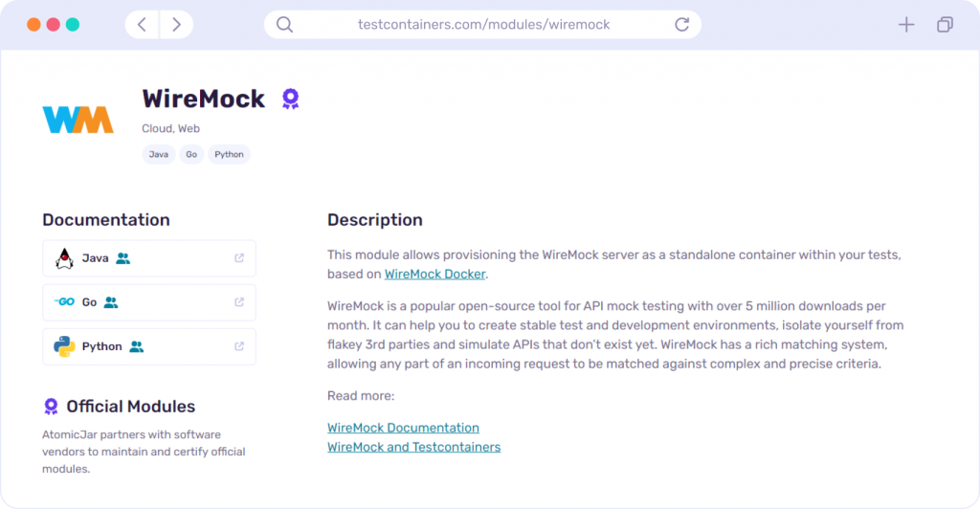
Task: Click the WireMock WM logo
Action: click(78, 120)
